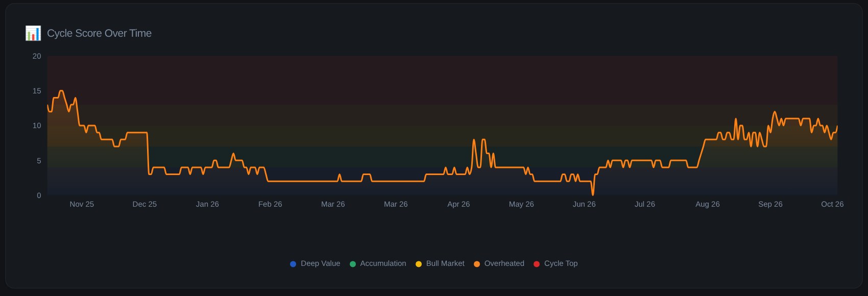Click the Sep 26 x-axis label
This screenshot has height=296, width=868.
tap(770, 204)
